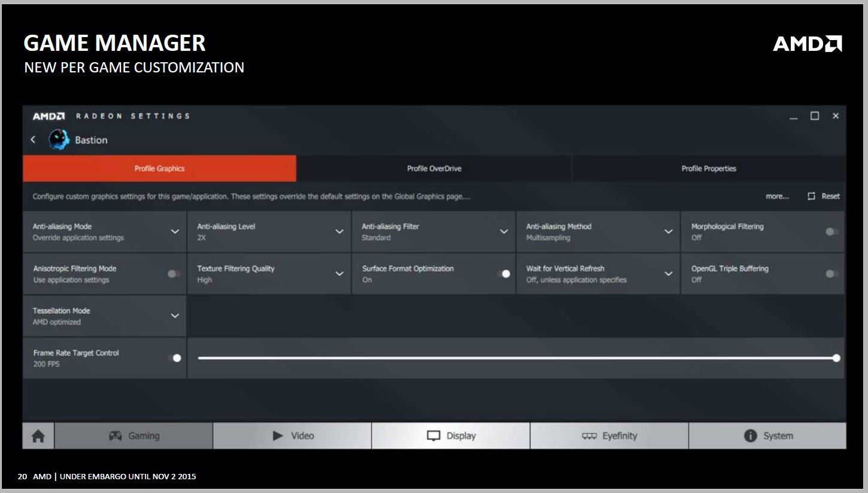This screenshot has width=868, height=493.
Task: Click the Frame Rate slider handle
Action: pos(836,358)
